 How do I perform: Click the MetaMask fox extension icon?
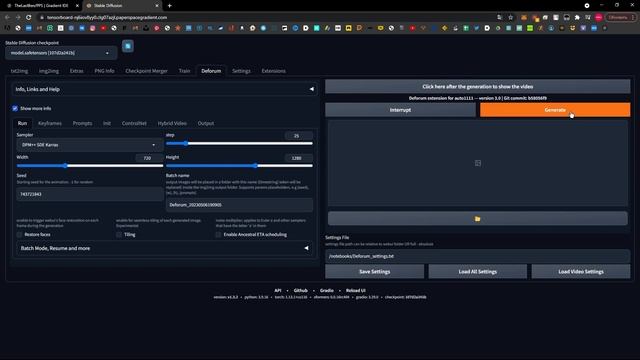pyautogui.click(x=524, y=18)
